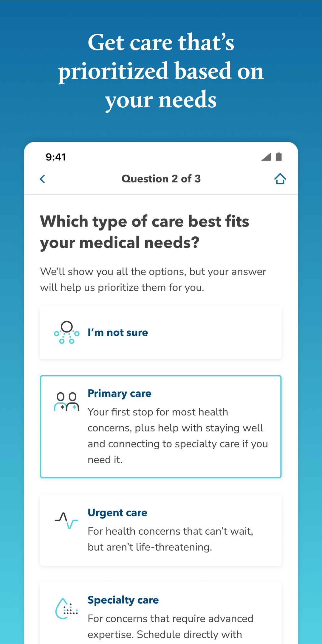The image size is (322, 644).
Task: Click the Primary care description text
Action: [178, 436]
